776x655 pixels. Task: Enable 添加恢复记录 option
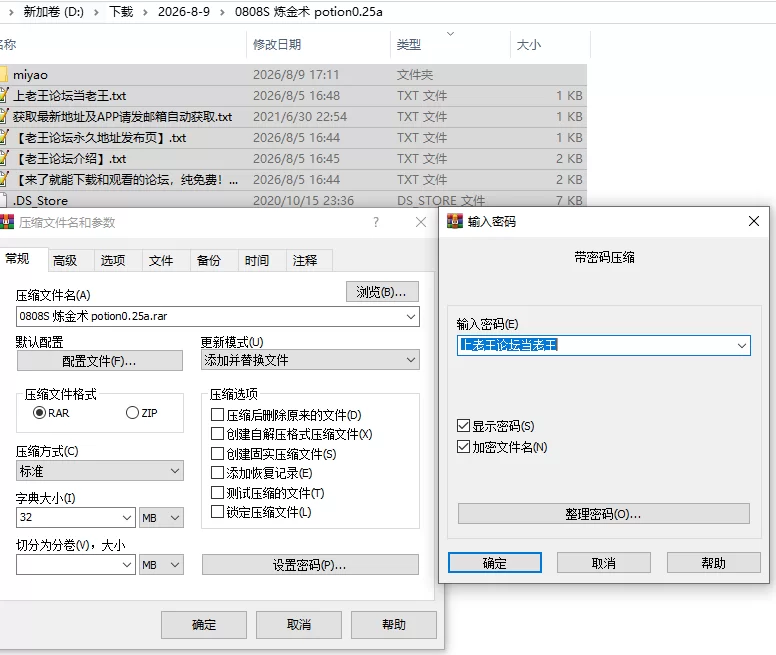click(217, 472)
